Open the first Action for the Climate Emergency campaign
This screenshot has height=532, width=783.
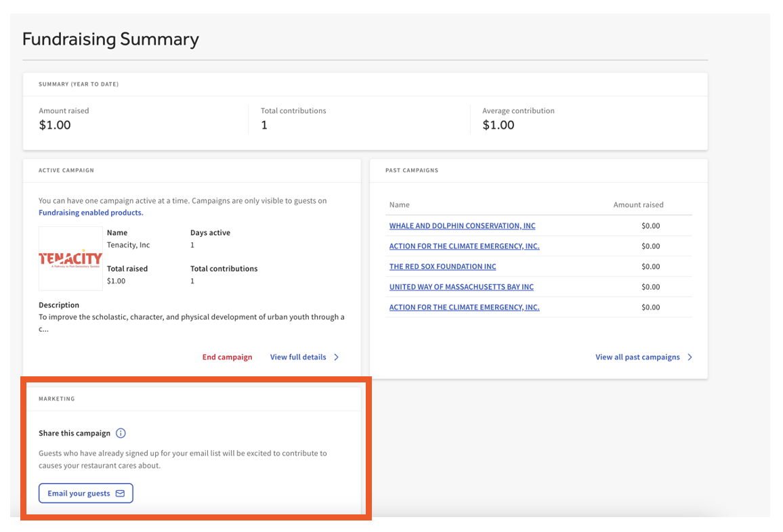click(464, 246)
